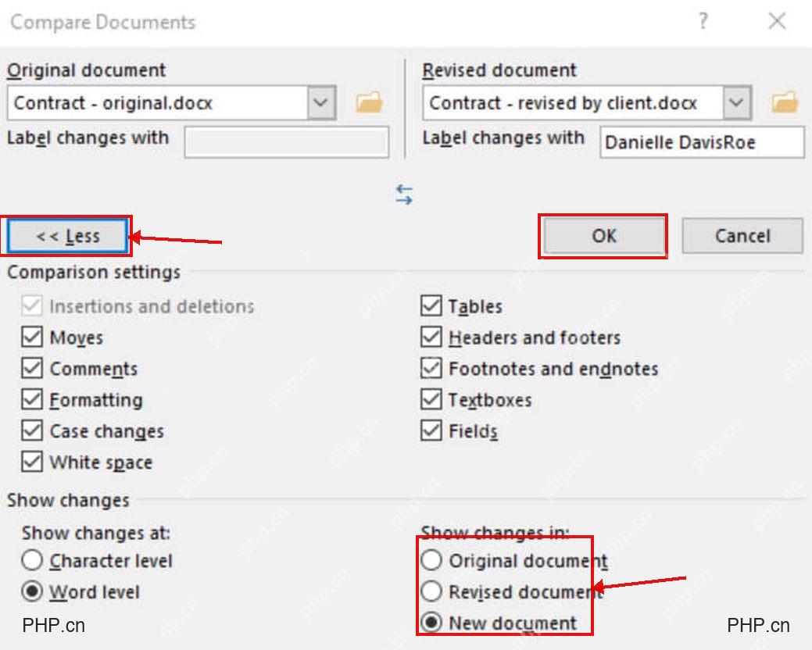Expand the original document dropdown
Image resolution: width=812 pixels, height=650 pixels.
[x=321, y=102]
